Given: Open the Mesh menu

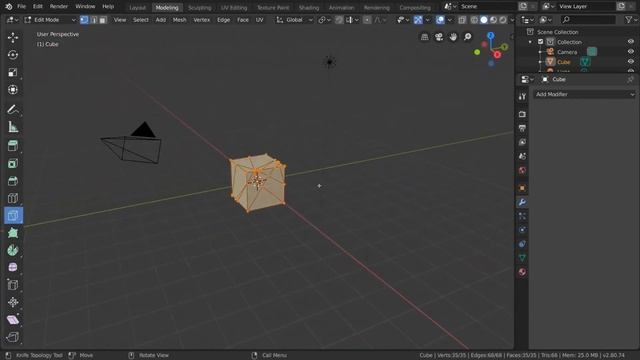Looking at the screenshot, I should 180,20.
